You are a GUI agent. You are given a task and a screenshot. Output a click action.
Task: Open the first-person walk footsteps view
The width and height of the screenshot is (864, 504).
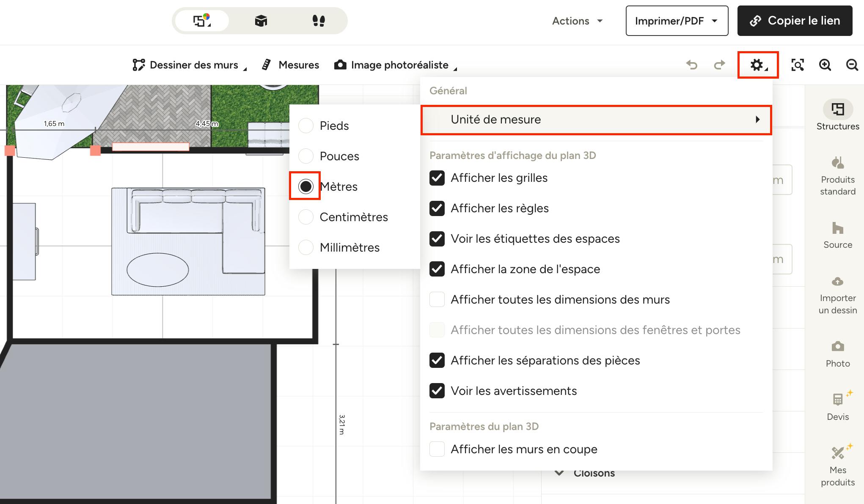click(x=318, y=21)
